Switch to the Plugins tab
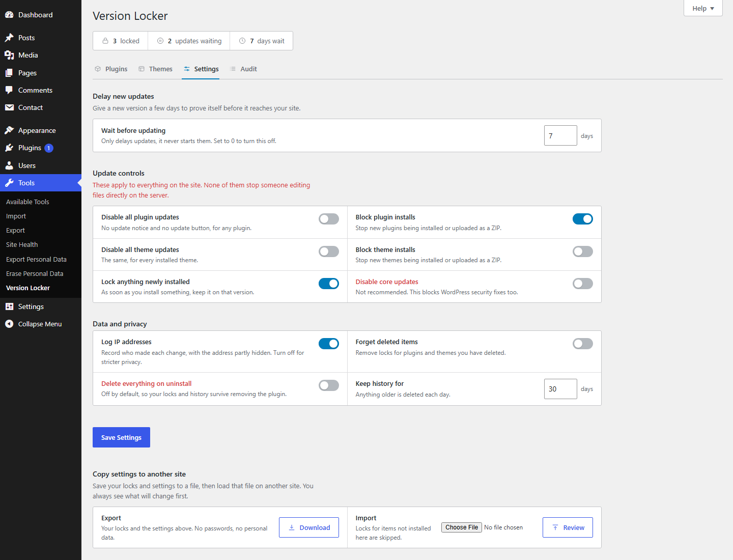This screenshot has height=560, width=733. pos(111,69)
